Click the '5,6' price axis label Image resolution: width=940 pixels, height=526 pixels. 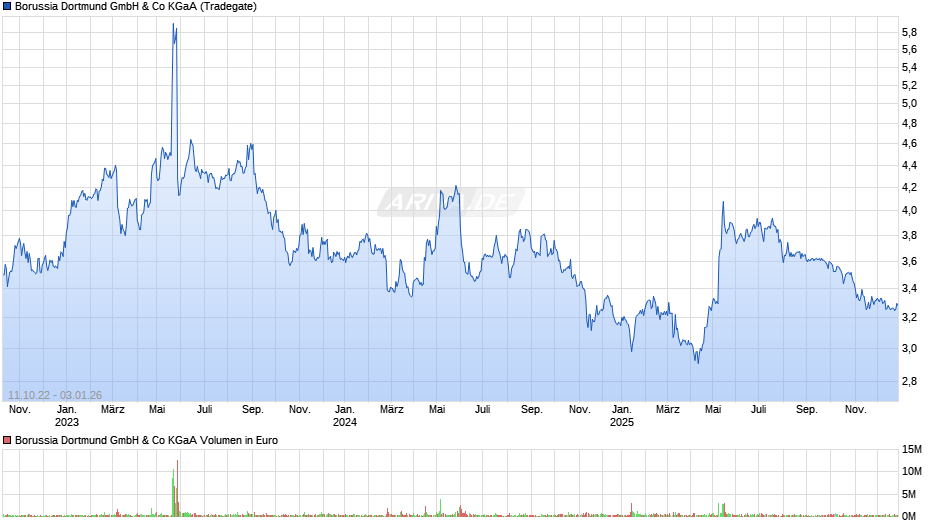[x=909, y=50]
